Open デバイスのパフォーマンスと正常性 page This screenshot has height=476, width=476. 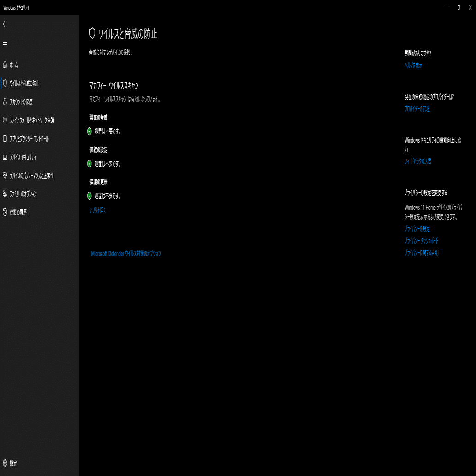coord(40,175)
